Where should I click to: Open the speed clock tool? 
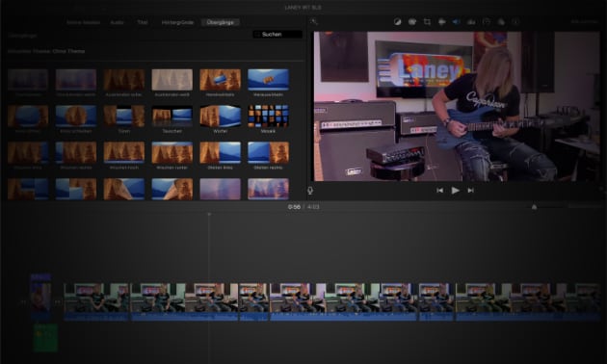pyautogui.click(x=487, y=22)
